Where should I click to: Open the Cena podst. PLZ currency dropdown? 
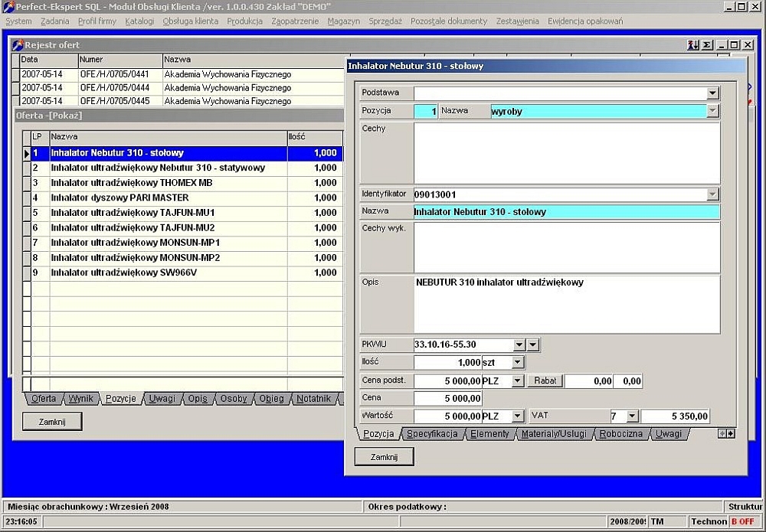coord(518,380)
